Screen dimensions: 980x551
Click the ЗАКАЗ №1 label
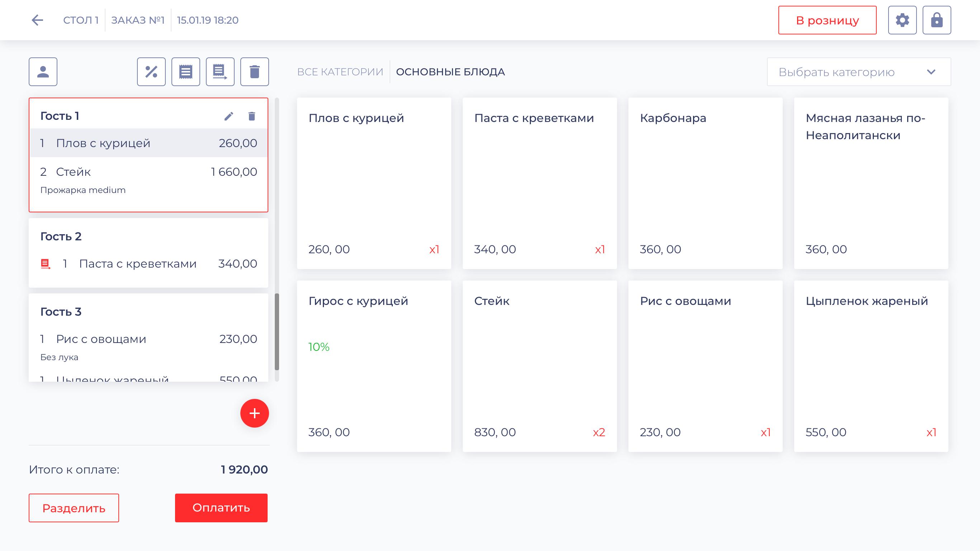(138, 20)
